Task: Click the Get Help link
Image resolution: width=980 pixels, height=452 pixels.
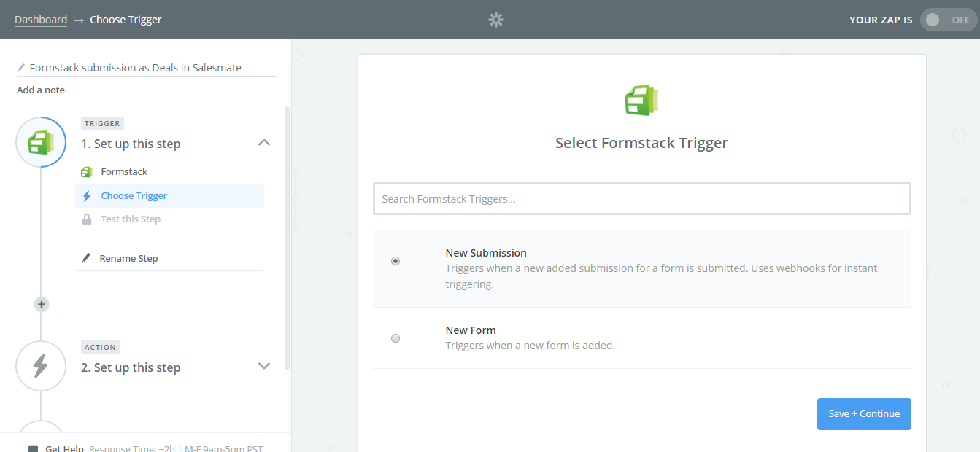Action: pyautogui.click(x=64, y=448)
